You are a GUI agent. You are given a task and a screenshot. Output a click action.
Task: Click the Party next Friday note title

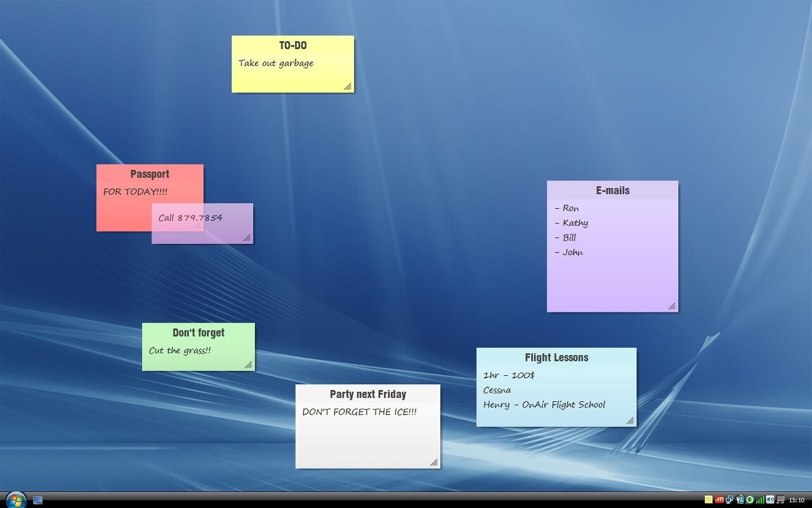pyautogui.click(x=368, y=394)
